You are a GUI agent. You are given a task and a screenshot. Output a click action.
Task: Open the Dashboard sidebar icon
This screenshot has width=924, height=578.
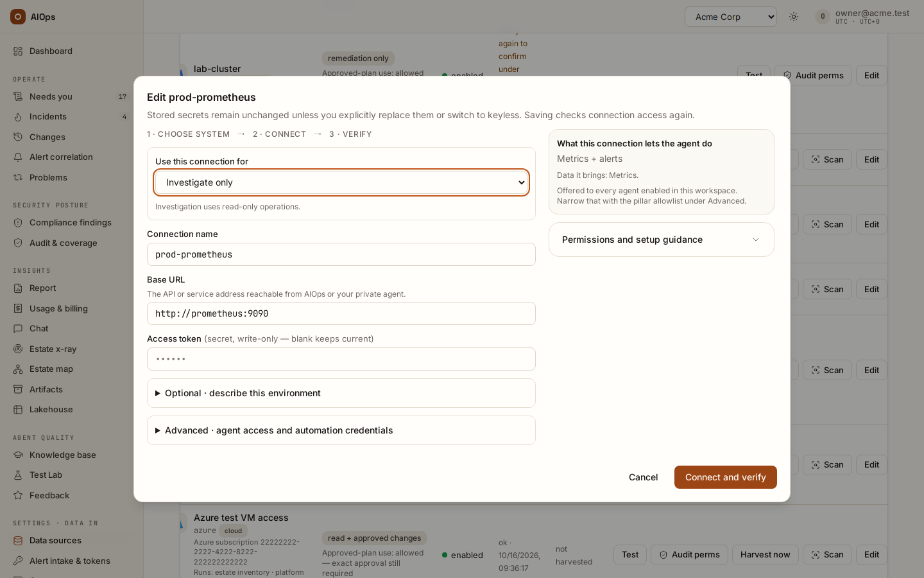(x=18, y=51)
